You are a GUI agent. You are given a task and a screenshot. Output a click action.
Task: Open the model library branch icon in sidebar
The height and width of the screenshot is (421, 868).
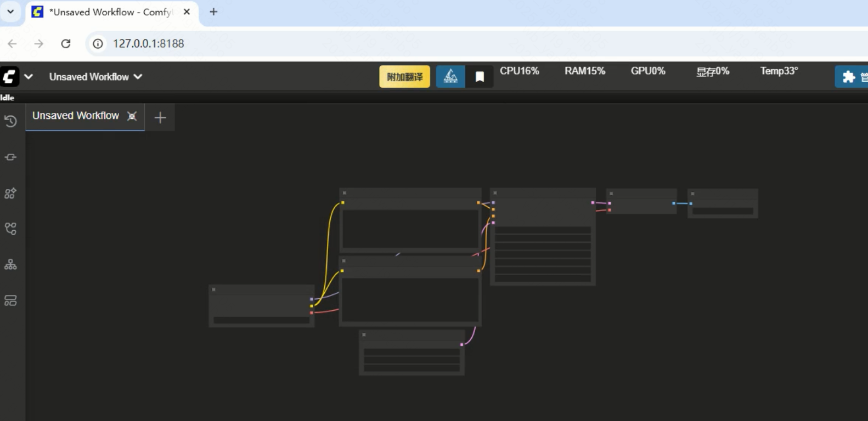click(x=10, y=229)
